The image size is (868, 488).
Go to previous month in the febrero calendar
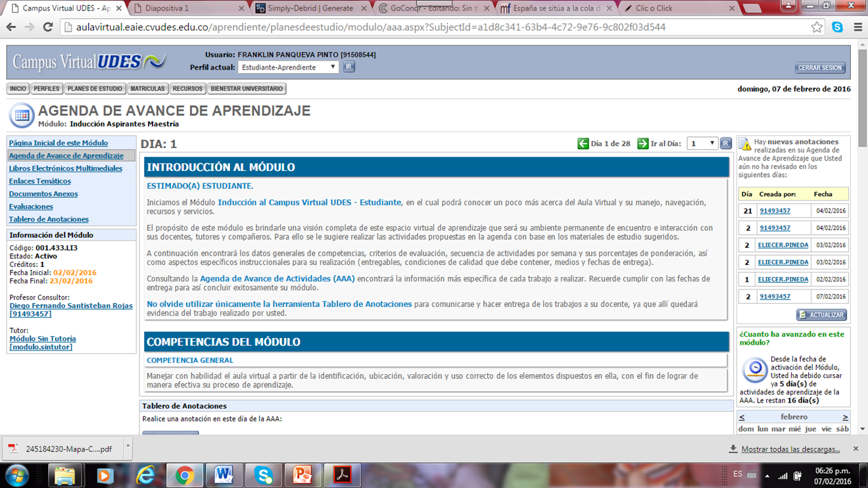click(742, 417)
